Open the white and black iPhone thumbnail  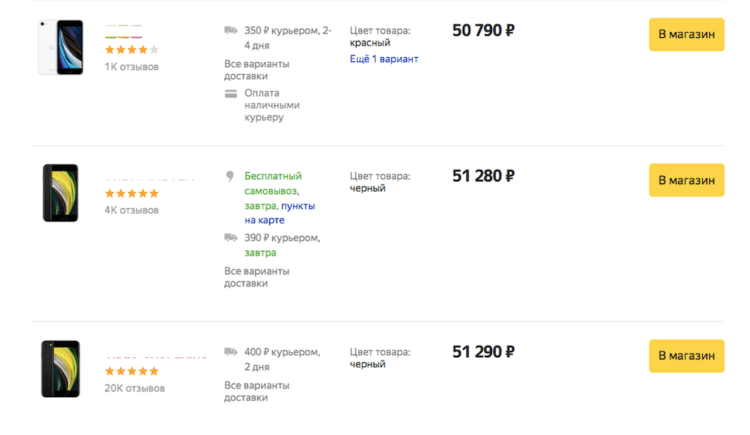click(61, 47)
